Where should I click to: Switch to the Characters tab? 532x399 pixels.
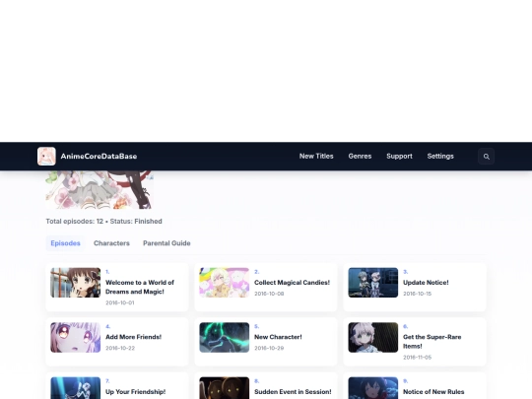coord(111,243)
